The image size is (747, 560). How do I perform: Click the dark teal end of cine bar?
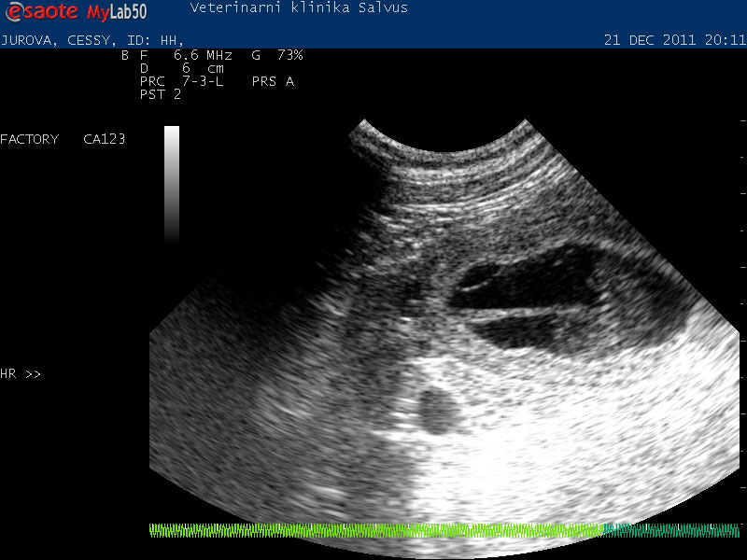(671, 530)
